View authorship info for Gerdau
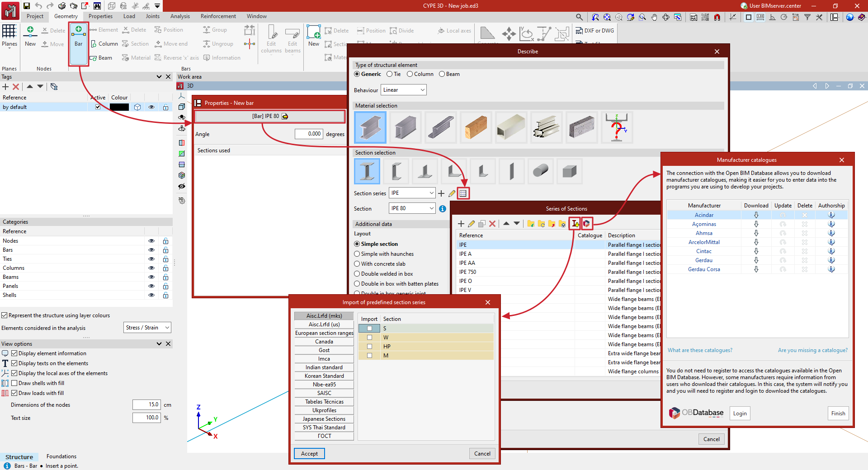 pos(831,260)
